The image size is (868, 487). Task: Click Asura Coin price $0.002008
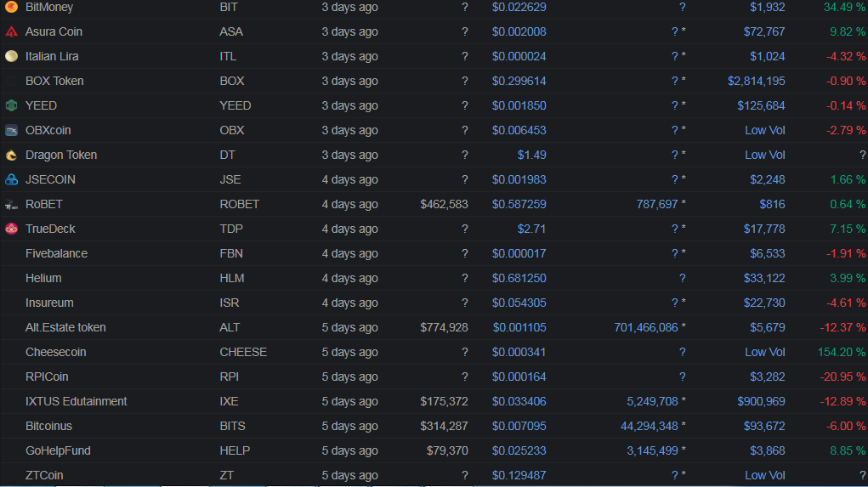coord(519,31)
